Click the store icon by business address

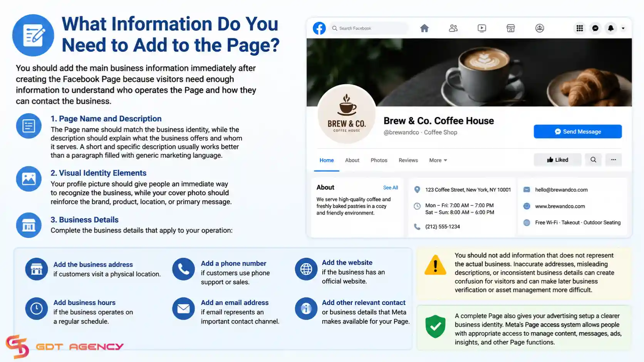coord(37,269)
